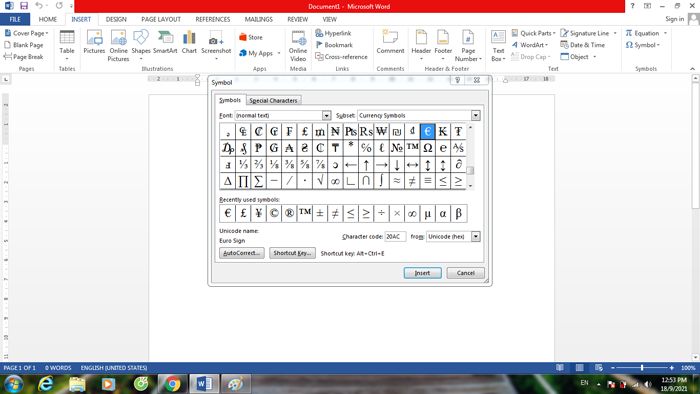This screenshot has width=700, height=394.
Task: Switch to the MAILINGS tab
Action: pos(258,19)
